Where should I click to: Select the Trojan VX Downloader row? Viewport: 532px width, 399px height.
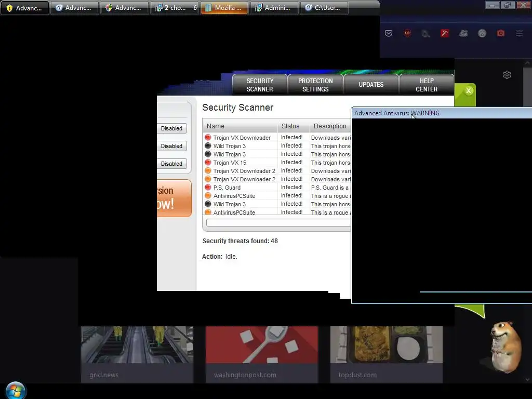[277, 138]
